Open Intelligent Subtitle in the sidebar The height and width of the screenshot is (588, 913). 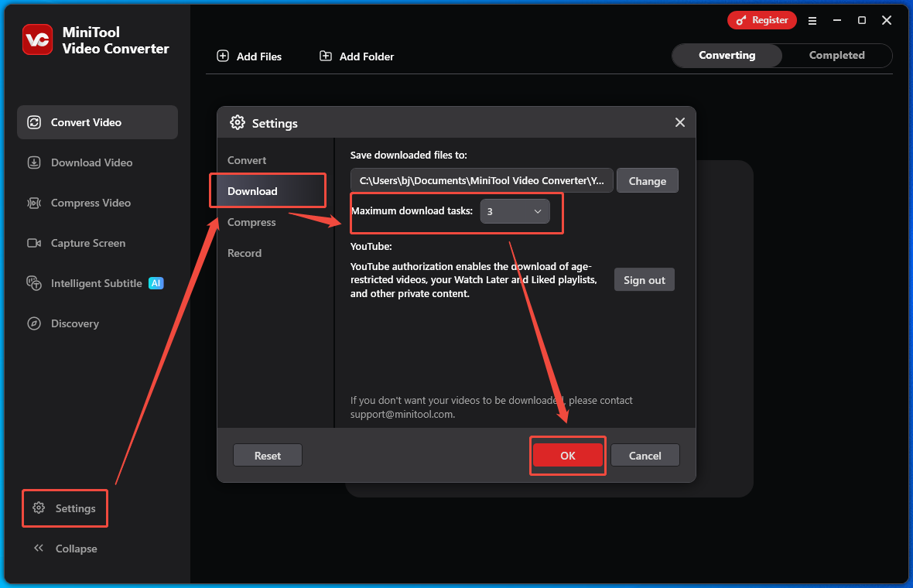point(97,283)
